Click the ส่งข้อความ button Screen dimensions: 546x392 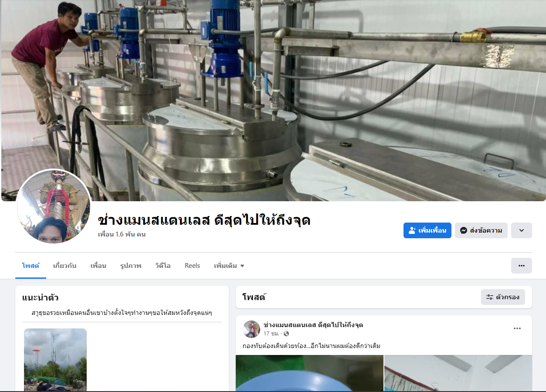(481, 230)
